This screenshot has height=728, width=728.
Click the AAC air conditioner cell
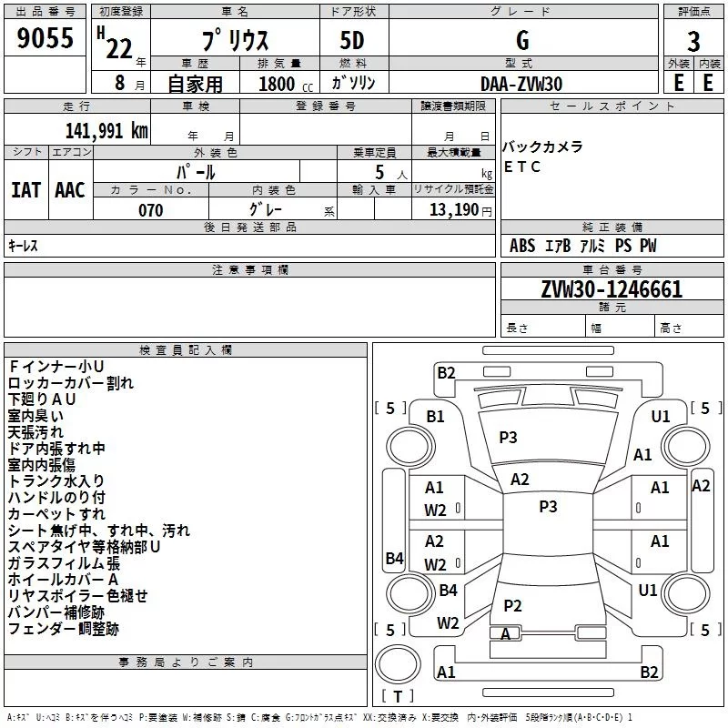pyautogui.click(x=70, y=189)
